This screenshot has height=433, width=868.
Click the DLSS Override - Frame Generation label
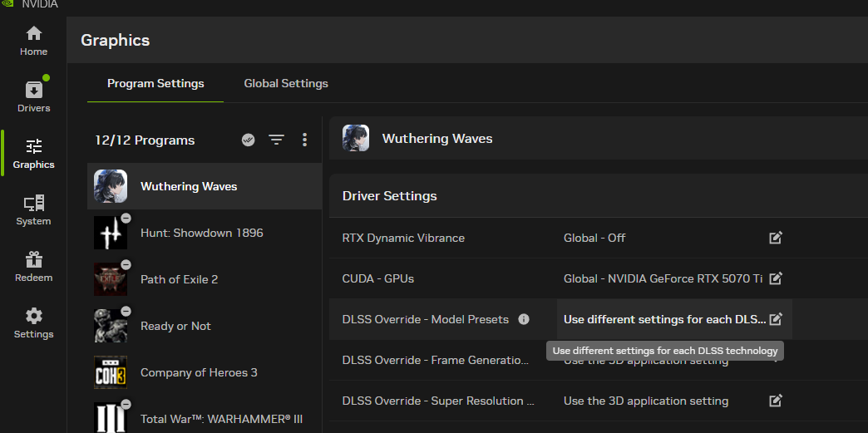pyautogui.click(x=436, y=360)
